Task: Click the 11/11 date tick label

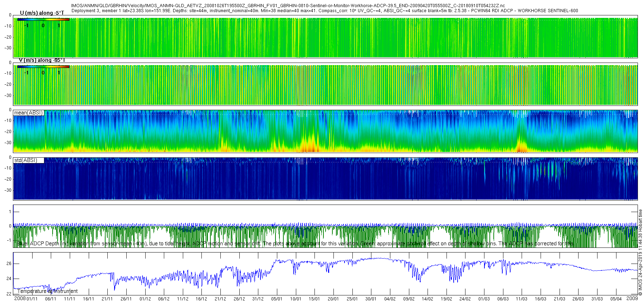Action: pyautogui.click(x=69, y=299)
